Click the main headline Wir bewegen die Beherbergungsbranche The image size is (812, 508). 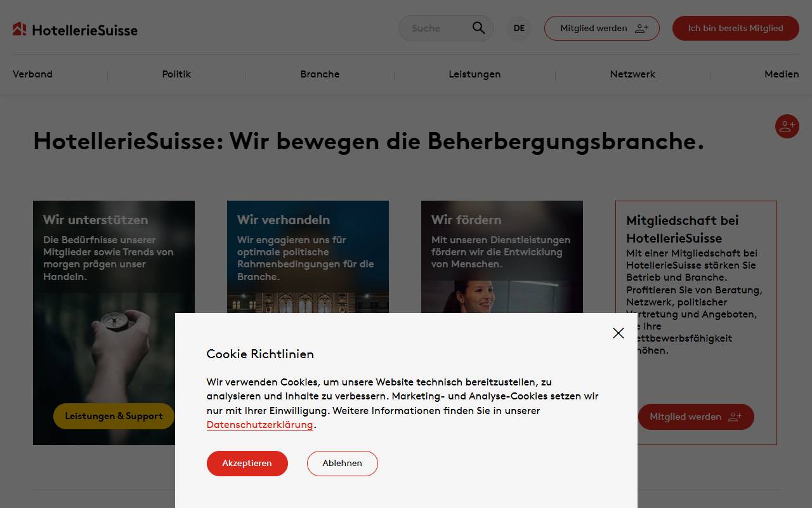[x=369, y=141]
